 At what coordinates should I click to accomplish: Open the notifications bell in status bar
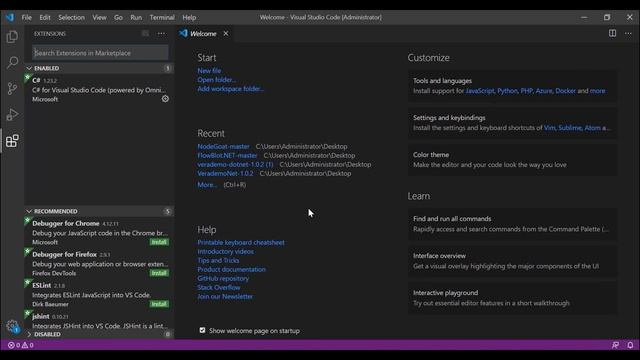pyautogui.click(x=630, y=345)
